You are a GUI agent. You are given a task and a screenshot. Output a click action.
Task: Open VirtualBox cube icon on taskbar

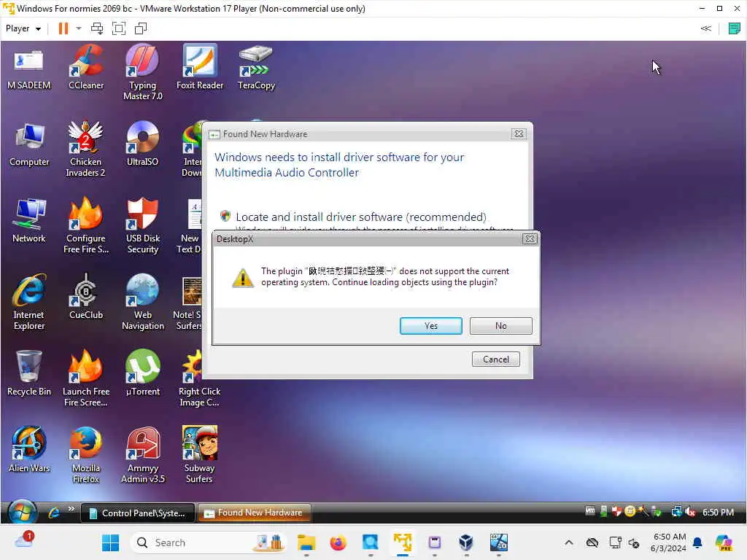[x=466, y=542]
